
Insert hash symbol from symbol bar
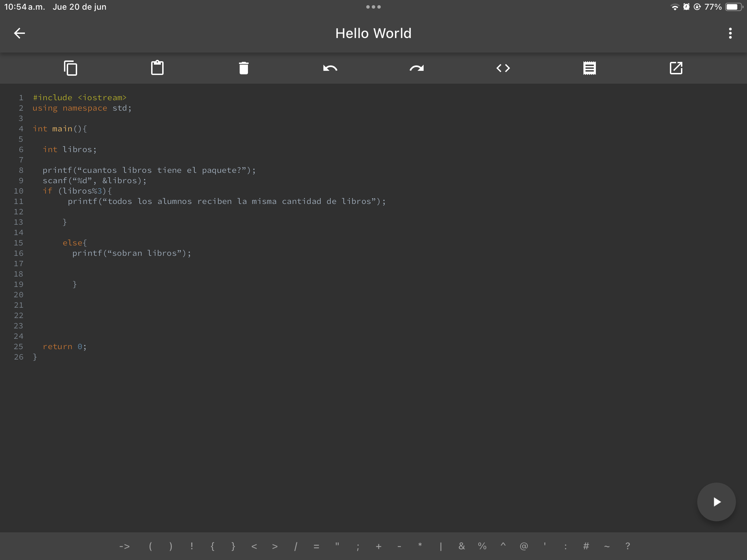pyautogui.click(x=586, y=547)
